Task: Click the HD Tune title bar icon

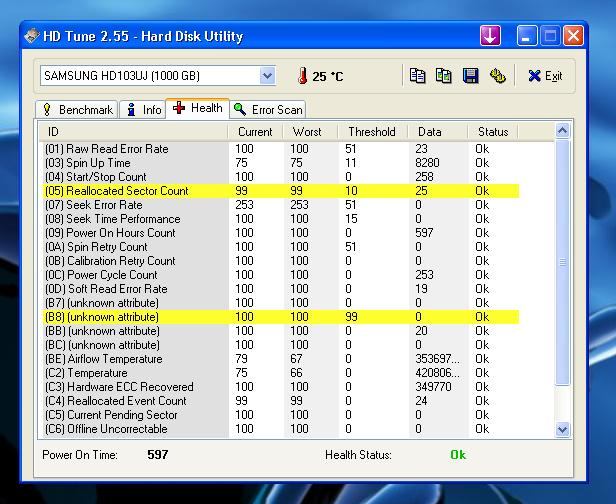Action: pos(31,36)
